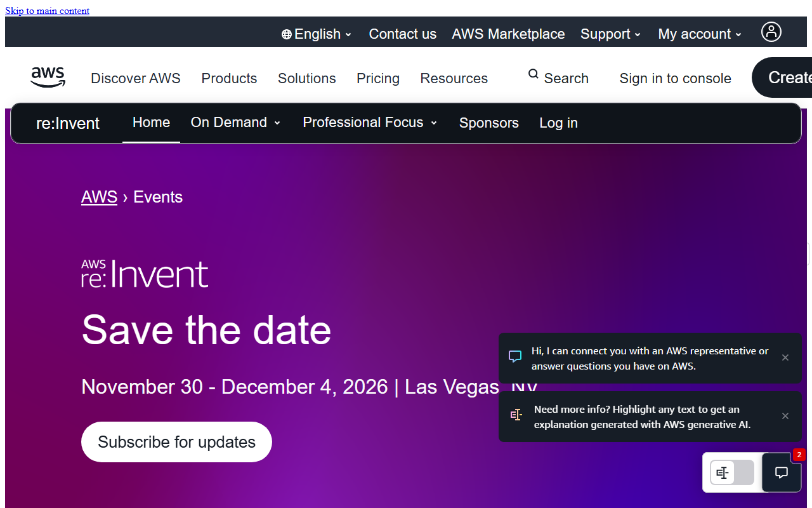Open the user profile icon
Viewport: 812px width, 508px height.
coord(771,32)
